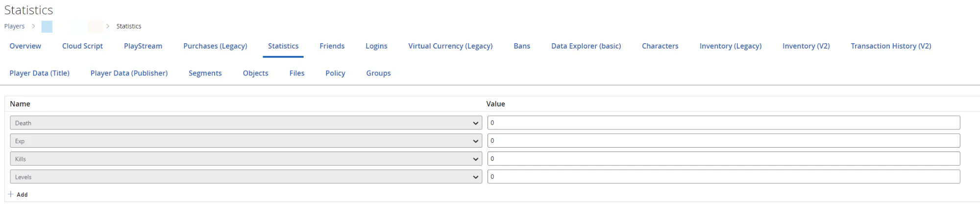The image size is (980, 204).
Task: Navigate to Players breadcrumb link
Action: [x=14, y=26]
